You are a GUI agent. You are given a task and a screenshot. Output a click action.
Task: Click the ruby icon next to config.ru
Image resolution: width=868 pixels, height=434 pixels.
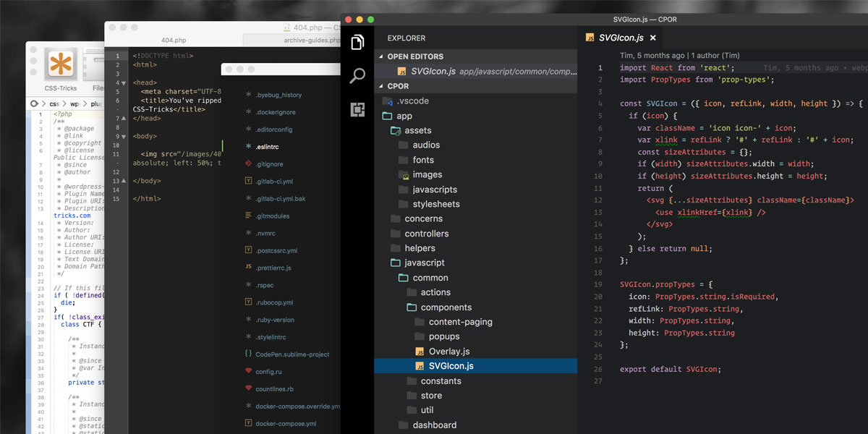click(x=248, y=372)
